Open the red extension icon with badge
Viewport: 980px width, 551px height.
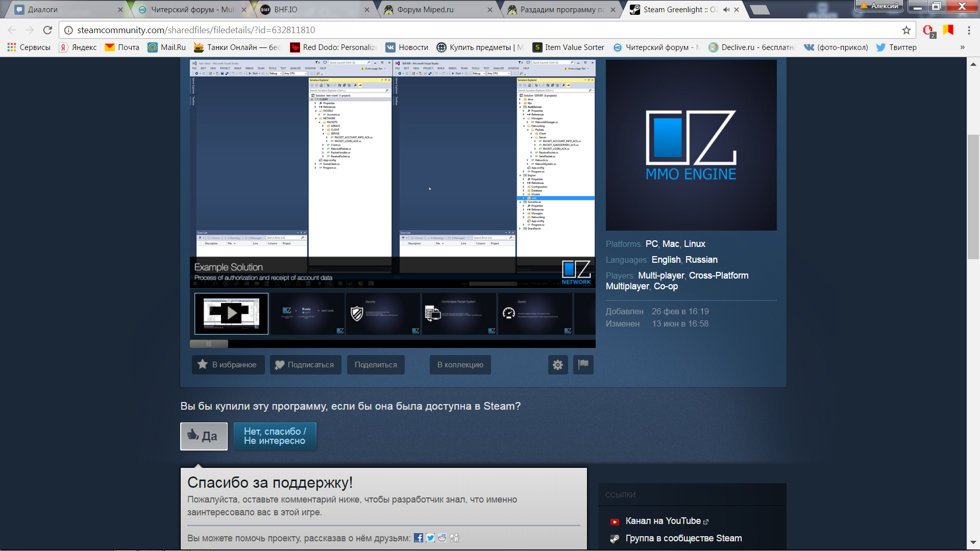[928, 31]
